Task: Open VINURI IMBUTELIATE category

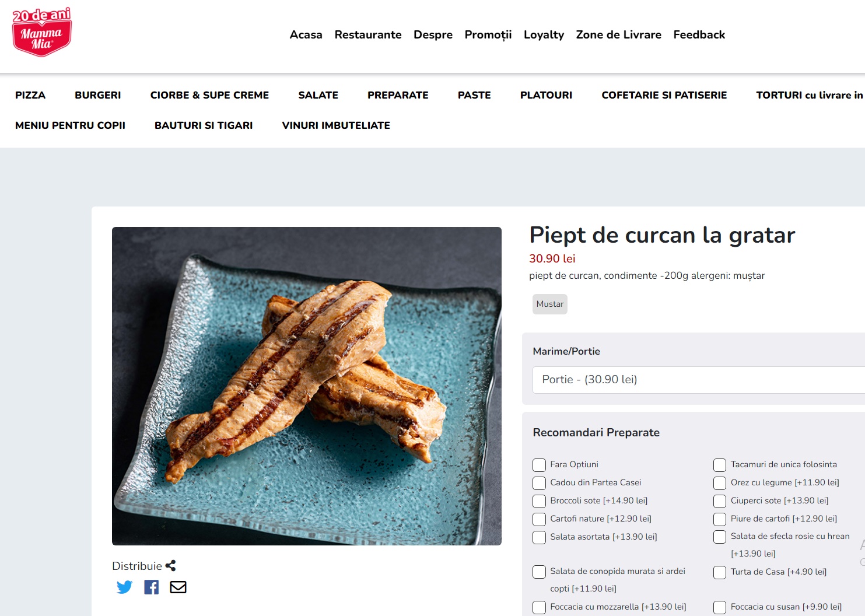Action: point(336,125)
